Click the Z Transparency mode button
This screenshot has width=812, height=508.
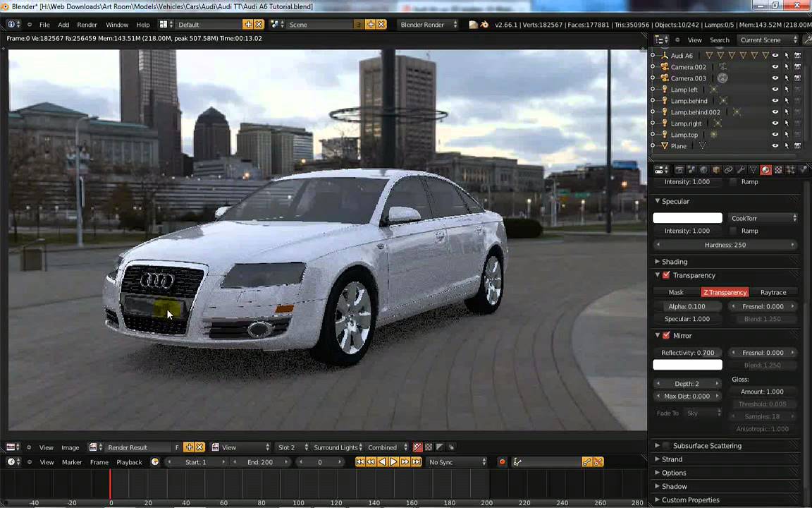[725, 292]
